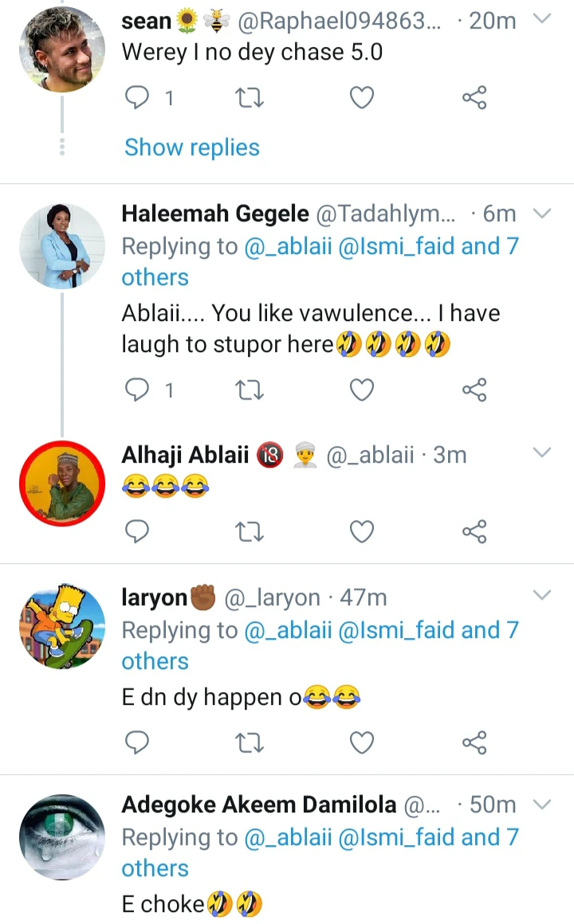574x924 pixels.
Task: Retweet Haleemah Gegele's reply
Action: coord(250,390)
